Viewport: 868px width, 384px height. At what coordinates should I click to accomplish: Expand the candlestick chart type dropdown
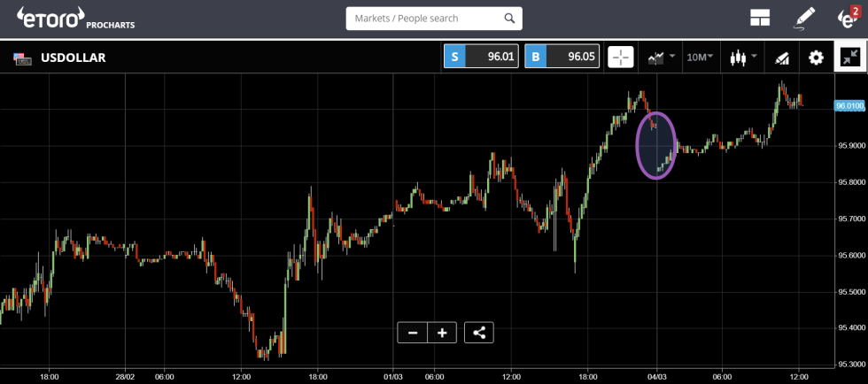point(742,58)
